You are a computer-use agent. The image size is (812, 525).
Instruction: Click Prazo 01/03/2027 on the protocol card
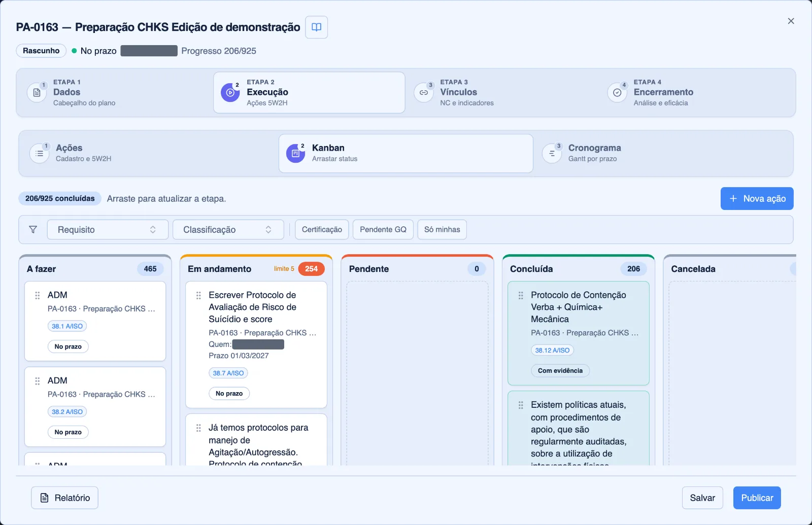pos(239,356)
